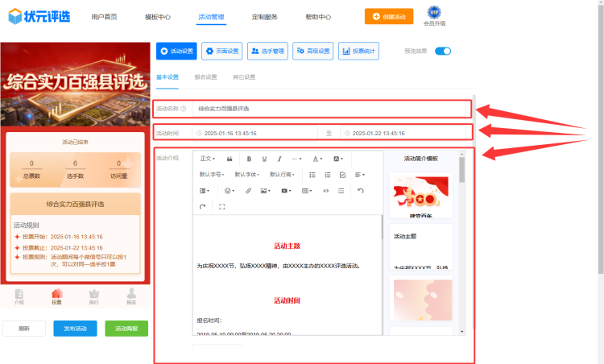Open the 投票 tab in phone preview

56,296
